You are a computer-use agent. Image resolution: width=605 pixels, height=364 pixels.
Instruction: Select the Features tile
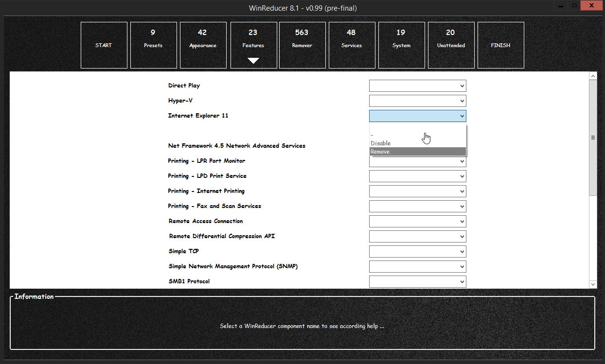coord(253,45)
